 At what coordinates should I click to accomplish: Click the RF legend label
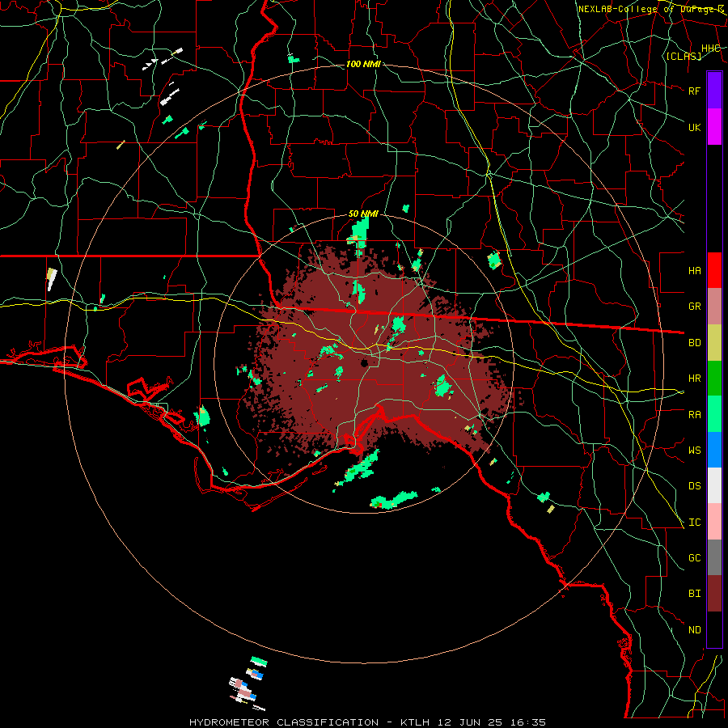(x=694, y=91)
